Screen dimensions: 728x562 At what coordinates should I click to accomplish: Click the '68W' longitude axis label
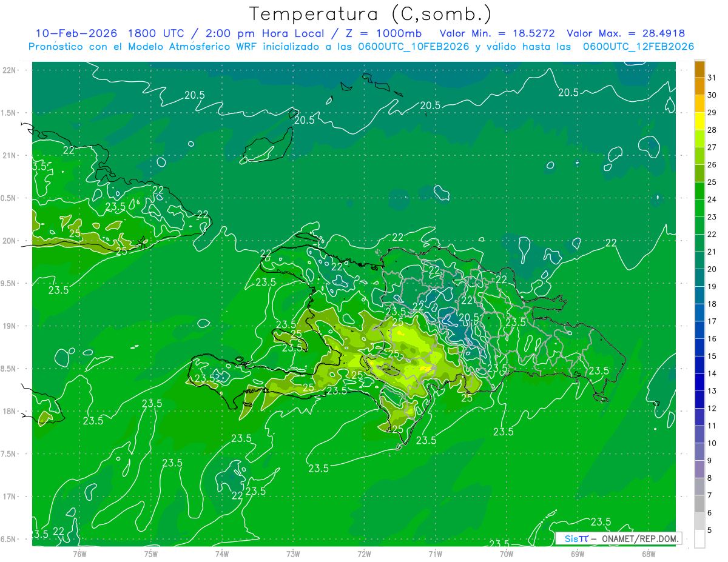[x=649, y=554]
